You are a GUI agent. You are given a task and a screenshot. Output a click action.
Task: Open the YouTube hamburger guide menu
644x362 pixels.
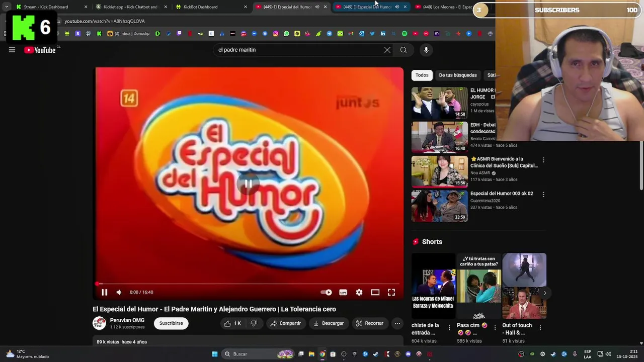pos(12,50)
